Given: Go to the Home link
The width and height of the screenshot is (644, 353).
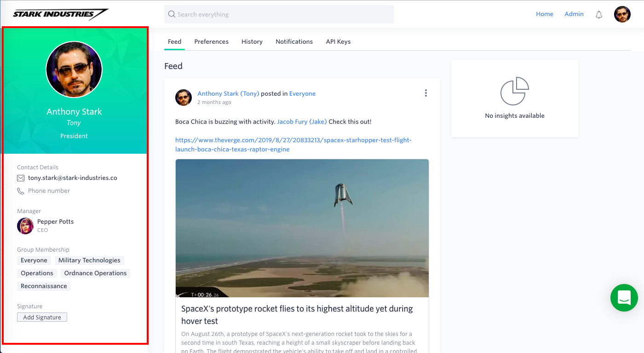Looking at the screenshot, I should [545, 14].
